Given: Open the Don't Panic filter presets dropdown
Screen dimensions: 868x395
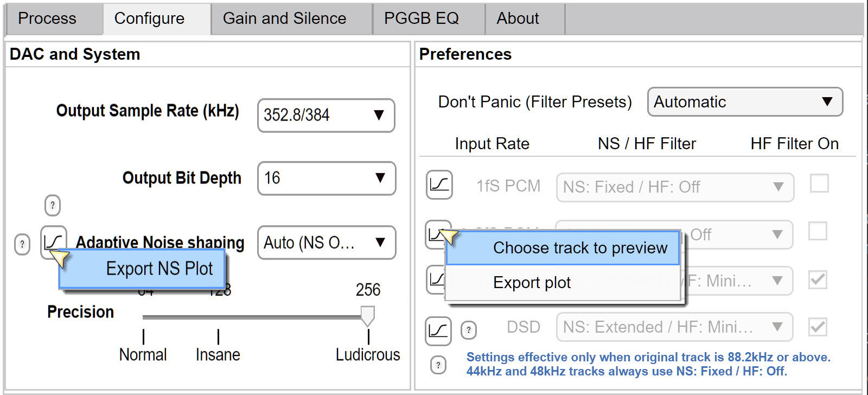Looking at the screenshot, I should click(x=745, y=102).
